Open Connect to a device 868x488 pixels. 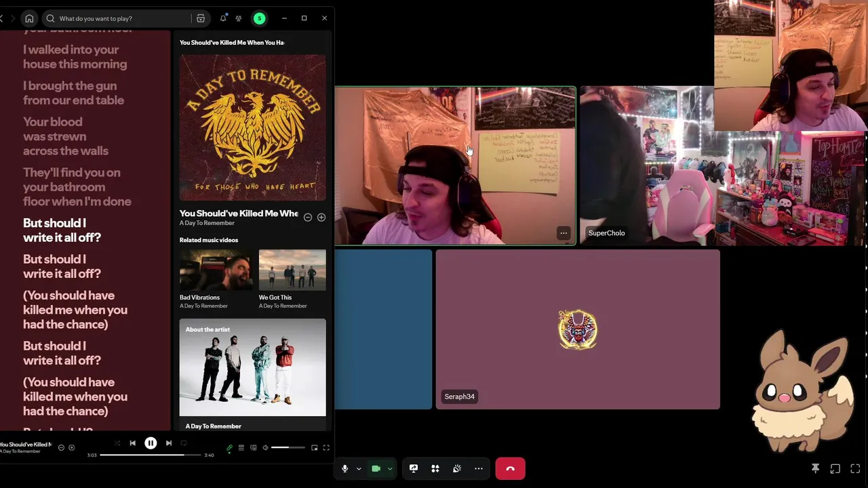pyautogui.click(x=253, y=448)
